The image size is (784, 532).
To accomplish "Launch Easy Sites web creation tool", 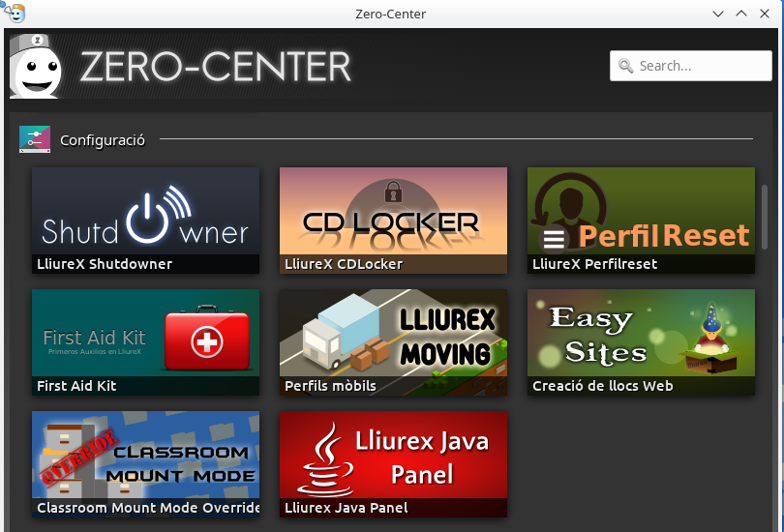I will pyautogui.click(x=641, y=334).
